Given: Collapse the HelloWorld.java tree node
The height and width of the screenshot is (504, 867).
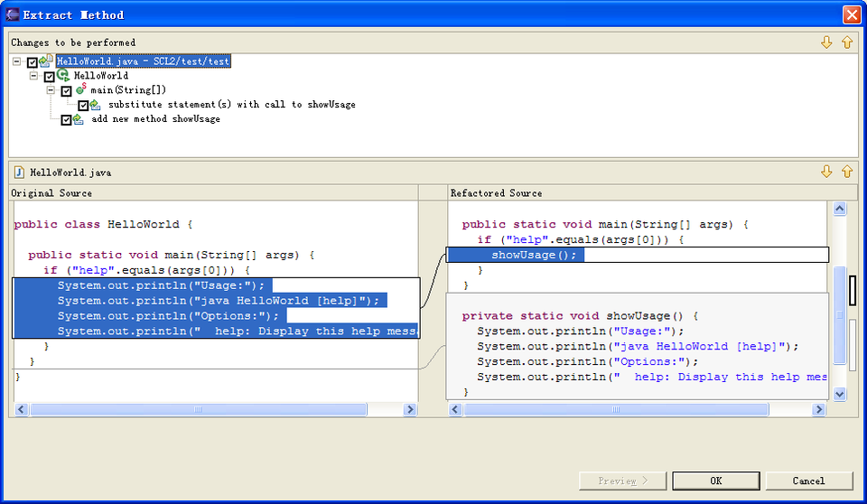Looking at the screenshot, I should click(x=16, y=61).
